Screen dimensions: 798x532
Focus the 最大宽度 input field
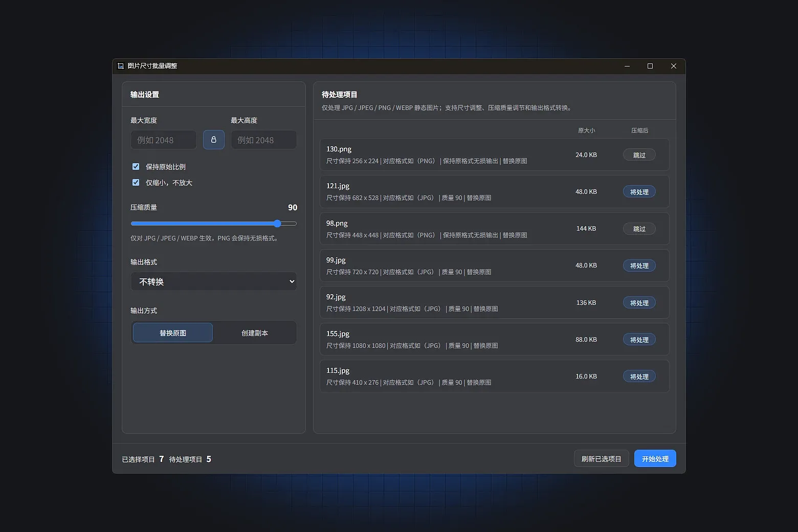click(x=164, y=140)
